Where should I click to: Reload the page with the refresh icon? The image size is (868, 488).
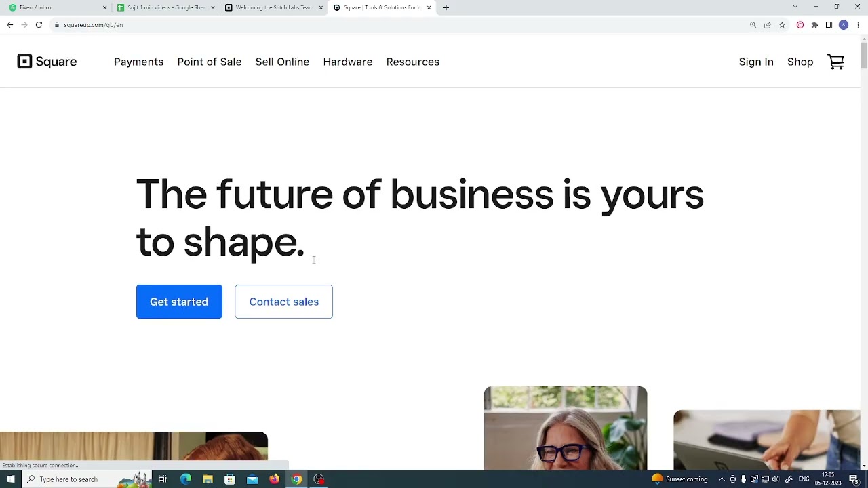tap(39, 25)
